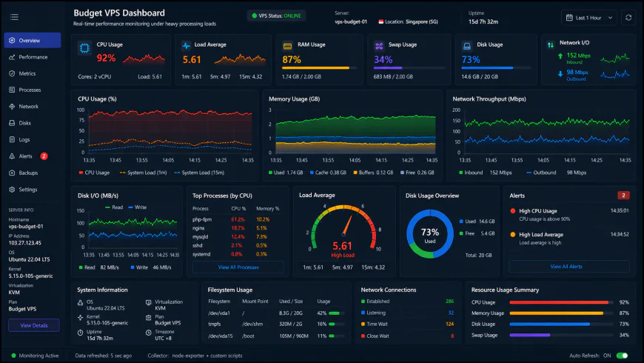The width and height of the screenshot is (644, 363).
Task: Click the Load Average pulse icon
Action: click(x=186, y=45)
